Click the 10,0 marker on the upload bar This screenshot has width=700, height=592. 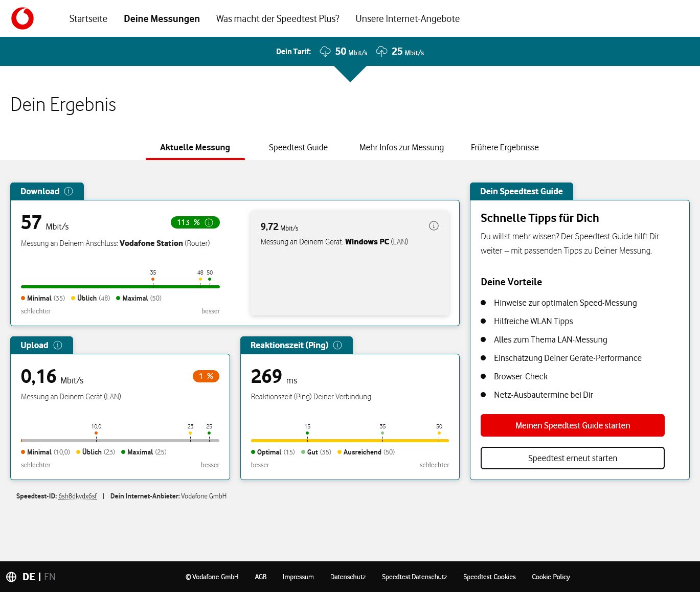[x=96, y=433]
